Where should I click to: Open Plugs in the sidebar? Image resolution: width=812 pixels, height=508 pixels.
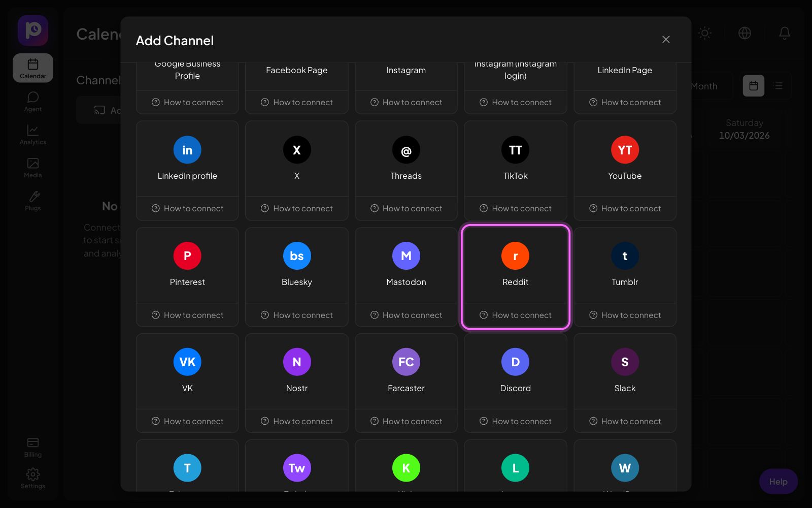(x=33, y=201)
